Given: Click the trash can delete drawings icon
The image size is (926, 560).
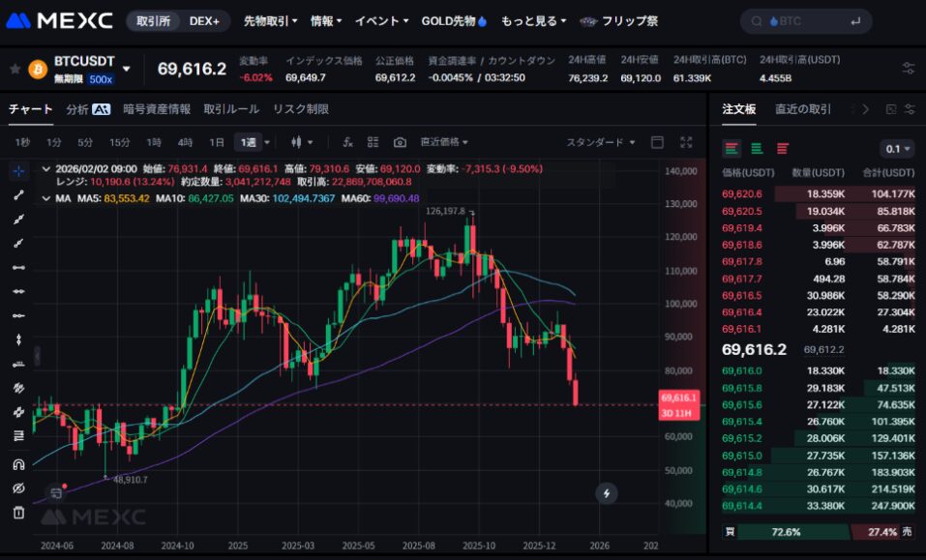Looking at the screenshot, I should (x=18, y=513).
